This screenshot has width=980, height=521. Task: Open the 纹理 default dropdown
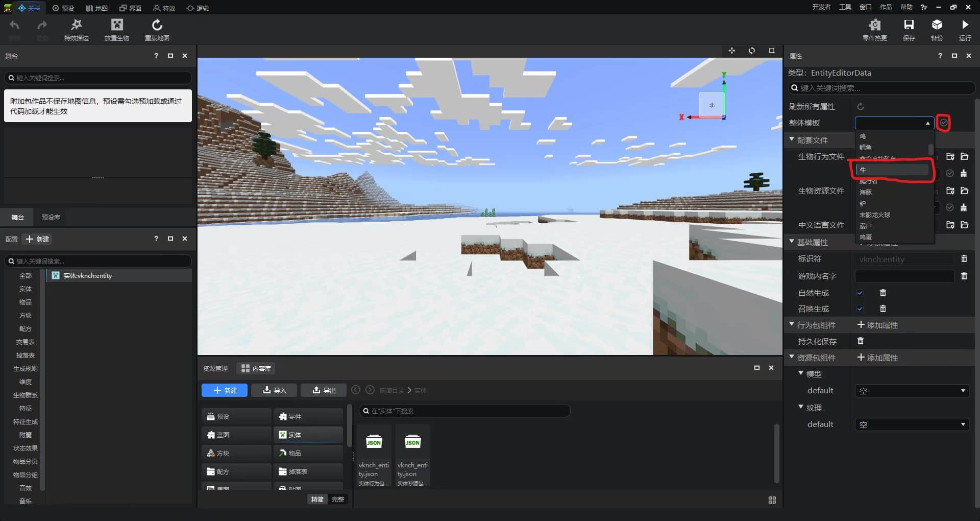tap(912, 424)
